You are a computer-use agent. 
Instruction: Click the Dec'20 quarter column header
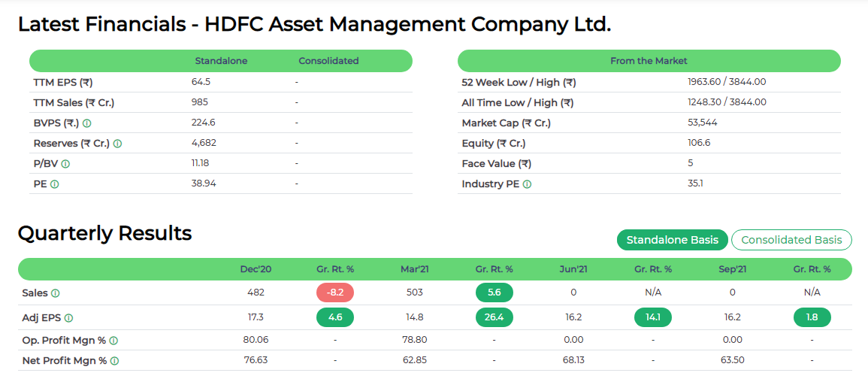tap(256, 269)
